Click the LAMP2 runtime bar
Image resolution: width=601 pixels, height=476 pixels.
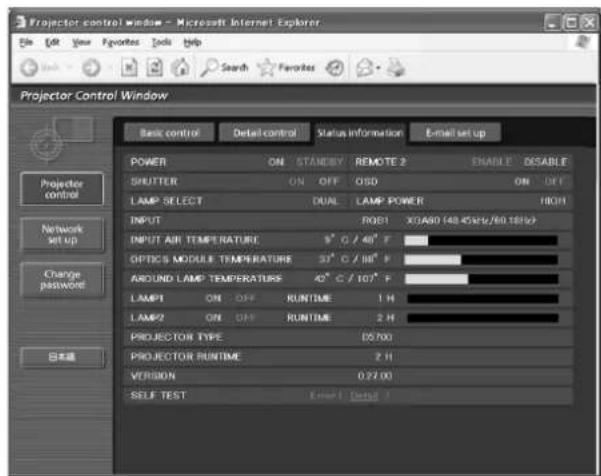(483, 318)
